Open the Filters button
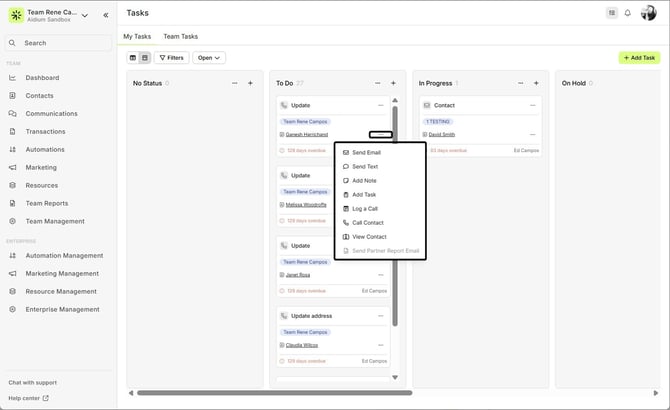This screenshot has height=410, width=670. click(171, 58)
